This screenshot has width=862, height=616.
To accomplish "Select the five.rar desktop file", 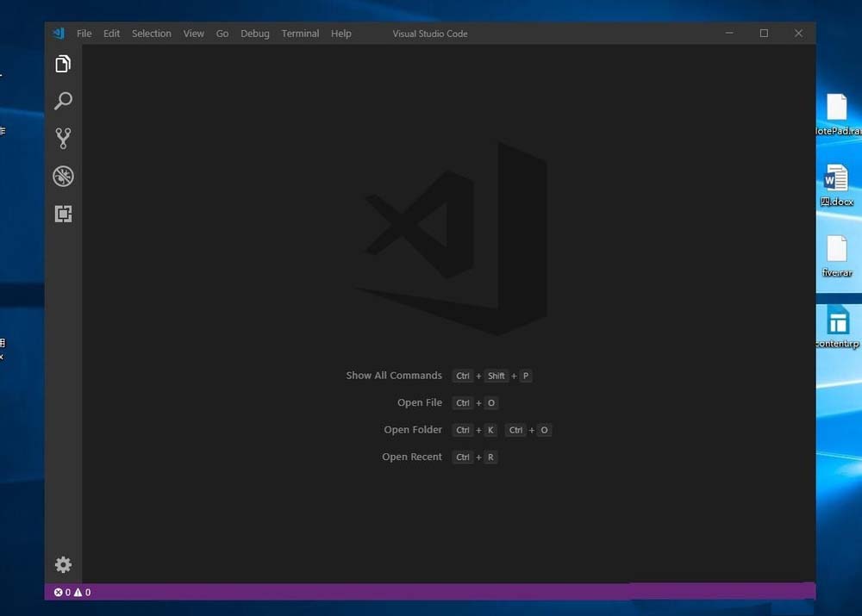I will (x=837, y=256).
